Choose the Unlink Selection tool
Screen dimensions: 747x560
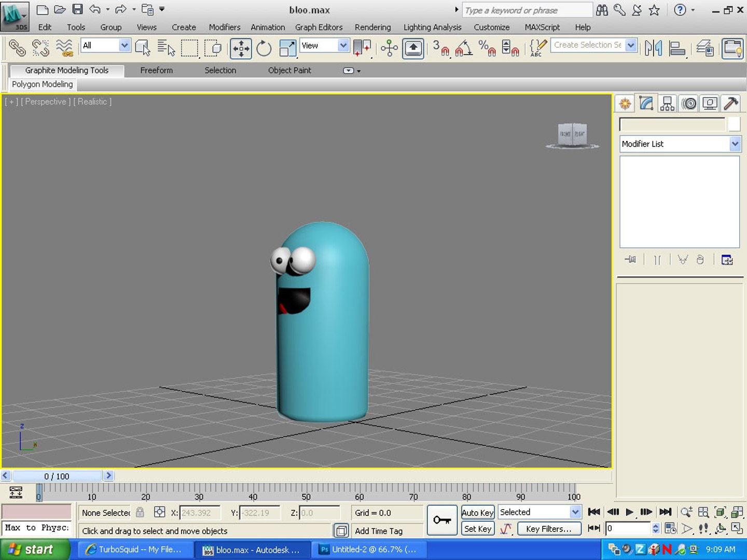click(x=40, y=48)
